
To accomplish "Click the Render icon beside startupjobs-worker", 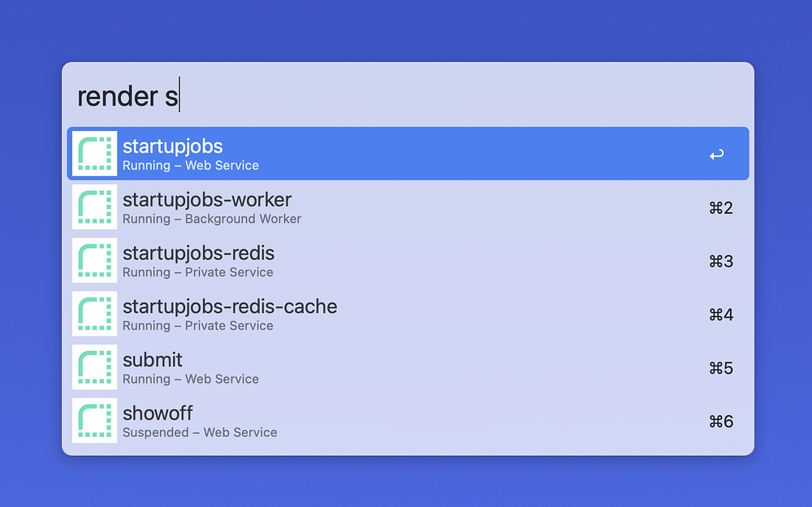I will click(95, 207).
